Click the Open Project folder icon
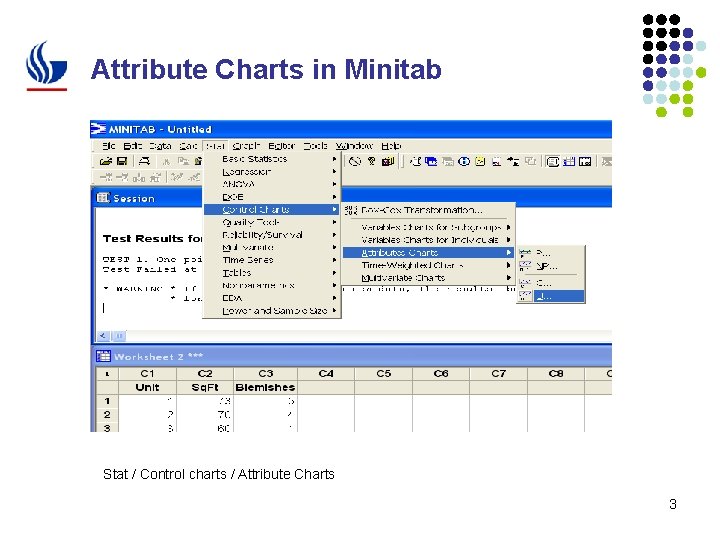720x540 pixels. [x=106, y=161]
